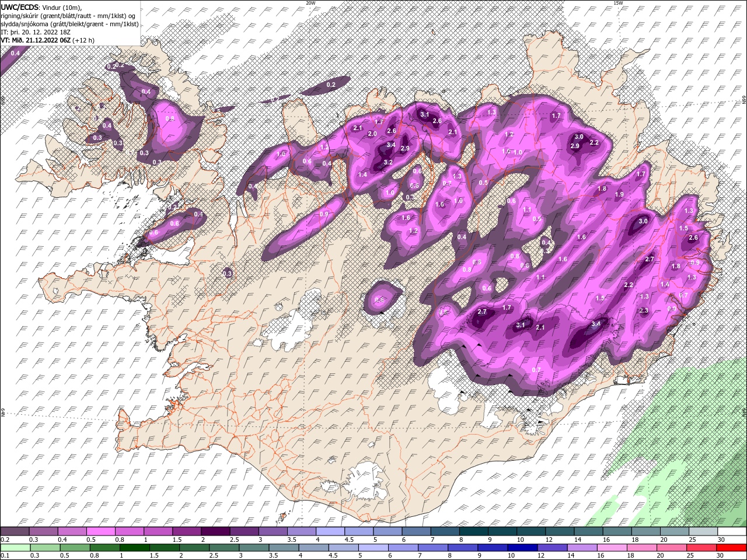Image resolution: width=747 pixels, height=560 pixels.
Task: Click the gray-blue 3.5–4 swatch, bottom legend row
Action: [x=284, y=548]
